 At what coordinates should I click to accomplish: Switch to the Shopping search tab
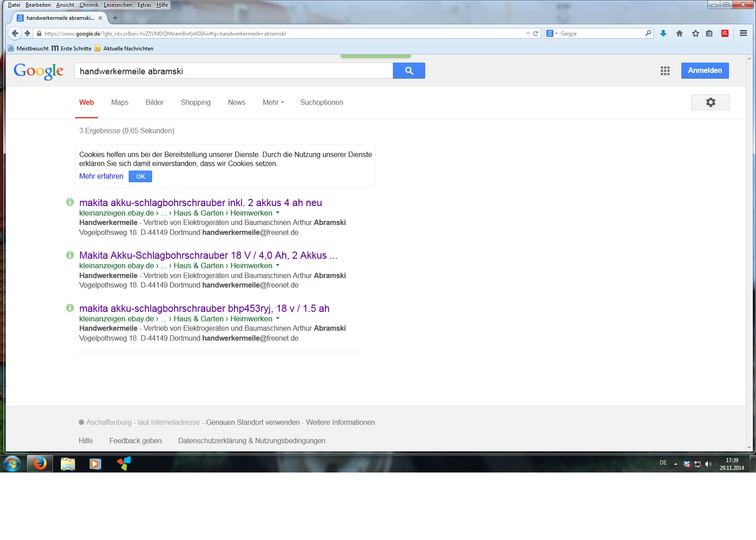(x=196, y=102)
